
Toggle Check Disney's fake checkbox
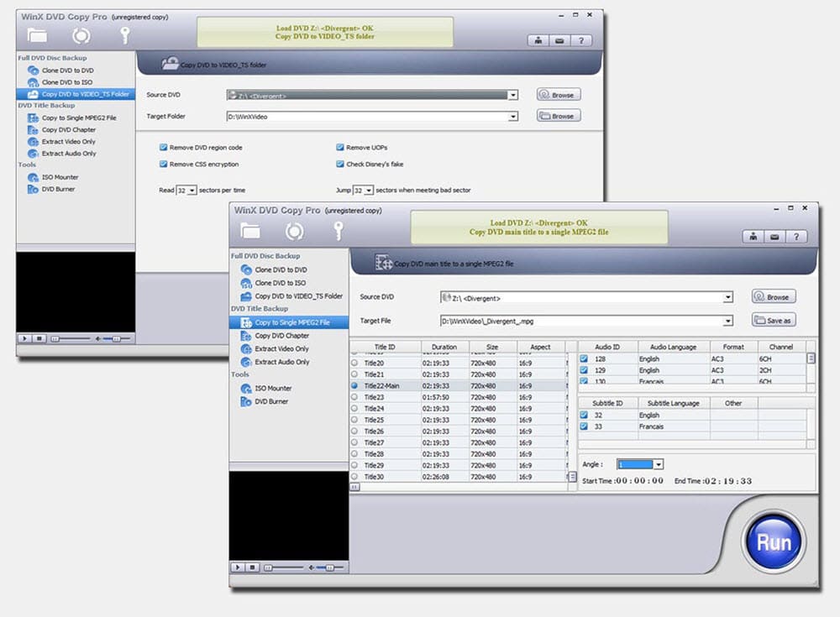tap(339, 164)
